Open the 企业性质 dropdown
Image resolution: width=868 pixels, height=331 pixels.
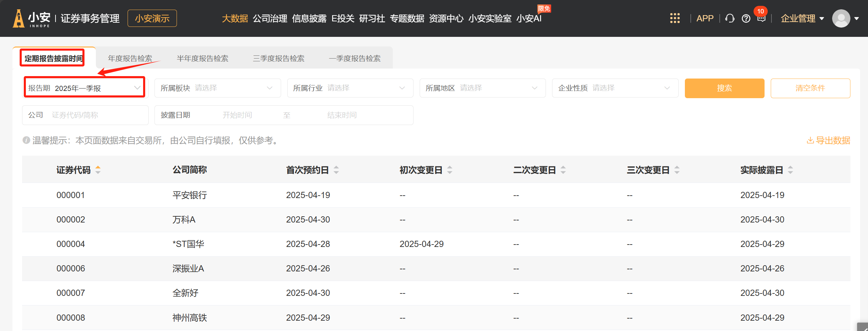coord(615,88)
